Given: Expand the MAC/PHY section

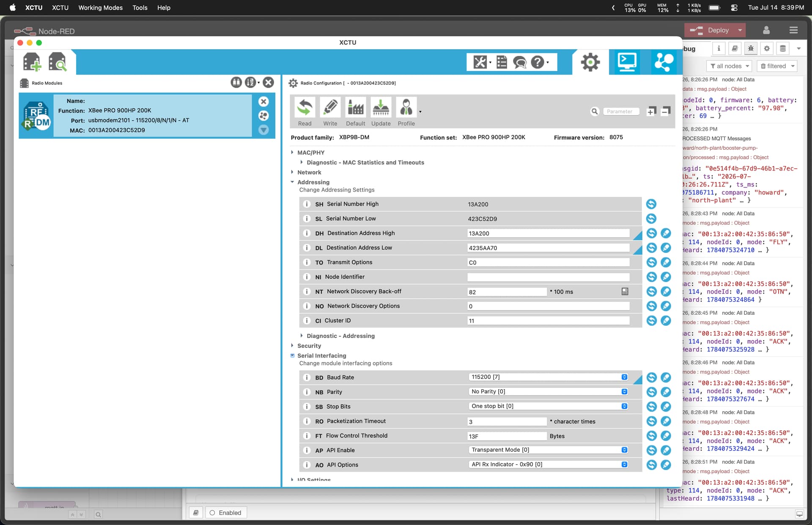Looking at the screenshot, I should (292, 152).
